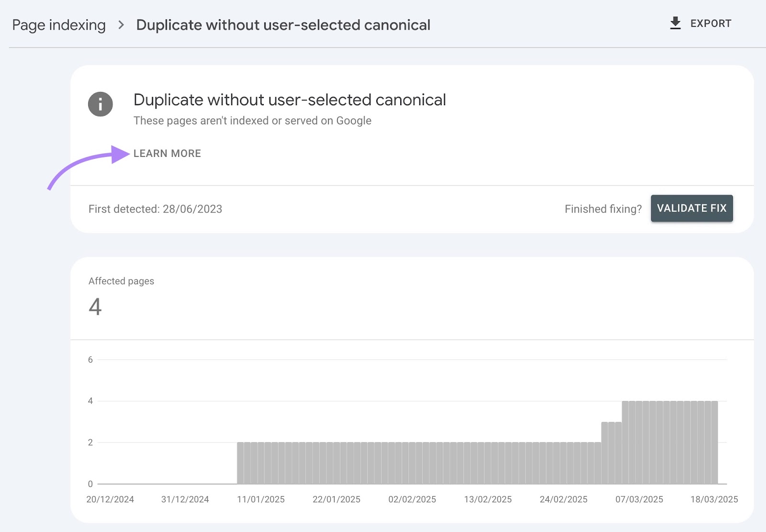Click the last chart bar near 18/03/2025

point(714,443)
